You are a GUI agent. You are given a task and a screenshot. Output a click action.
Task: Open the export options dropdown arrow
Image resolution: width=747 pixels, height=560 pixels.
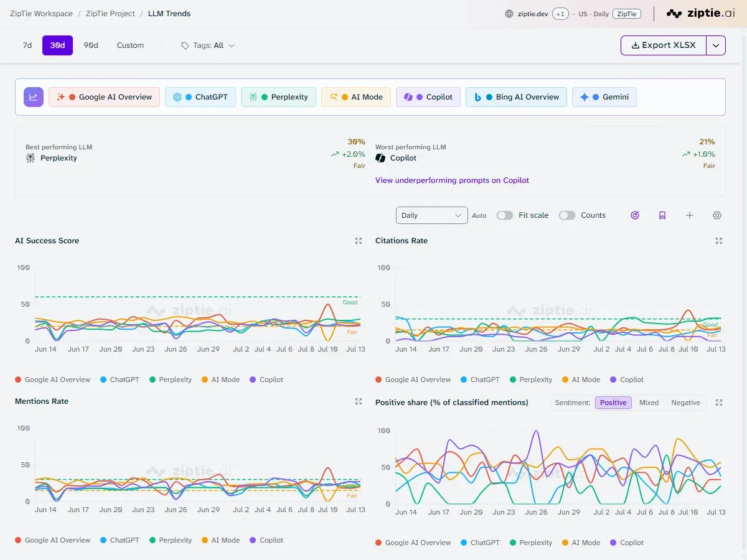point(716,45)
